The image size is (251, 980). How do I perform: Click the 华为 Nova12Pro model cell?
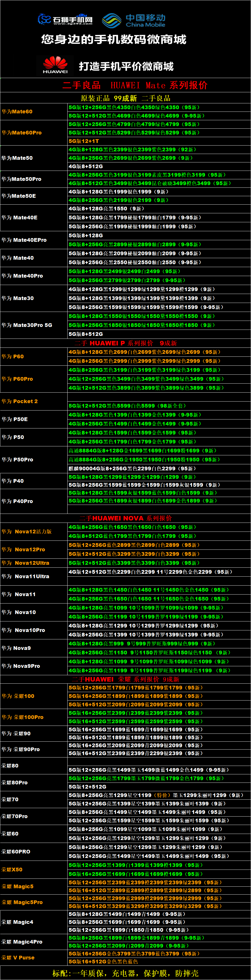[x=34, y=549]
